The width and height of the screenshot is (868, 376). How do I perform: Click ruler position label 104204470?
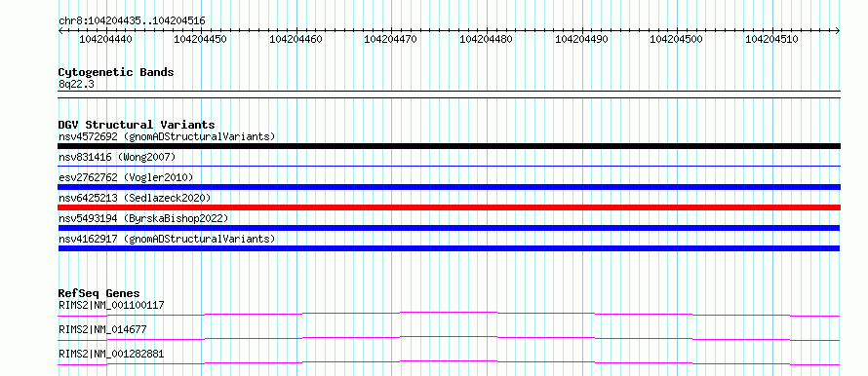[390, 39]
